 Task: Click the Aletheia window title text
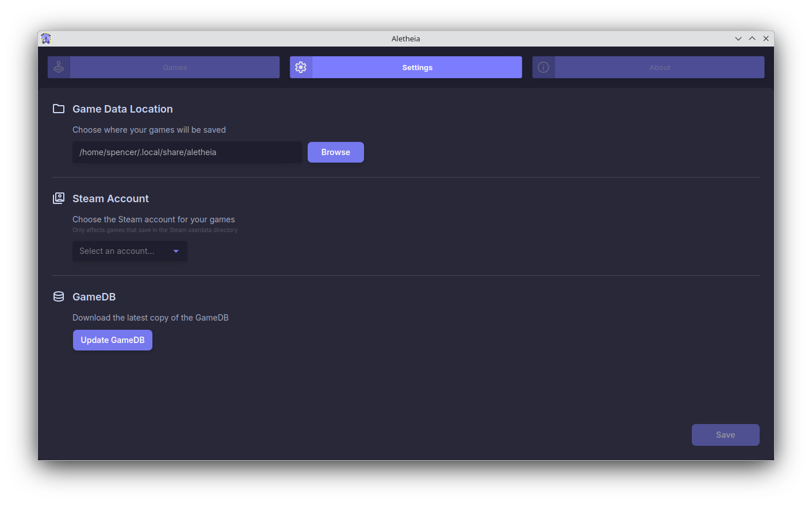[406, 38]
